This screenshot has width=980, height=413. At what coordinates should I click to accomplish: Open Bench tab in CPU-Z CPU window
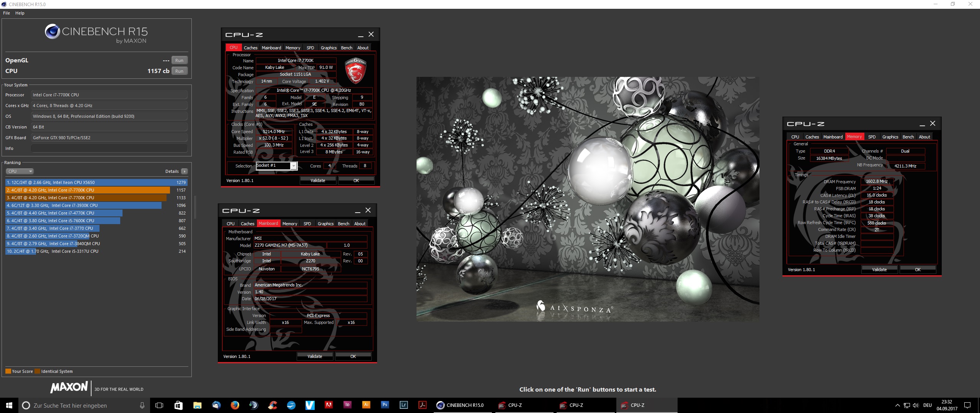tap(346, 48)
